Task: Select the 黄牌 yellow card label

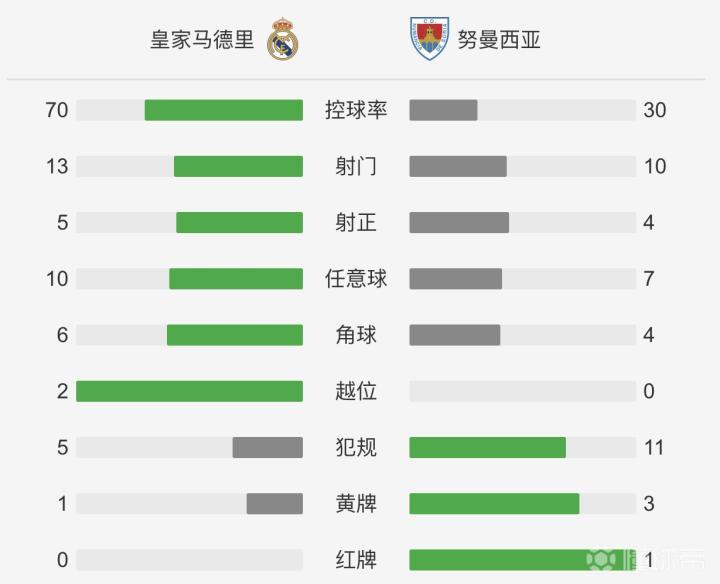Action: [356, 504]
